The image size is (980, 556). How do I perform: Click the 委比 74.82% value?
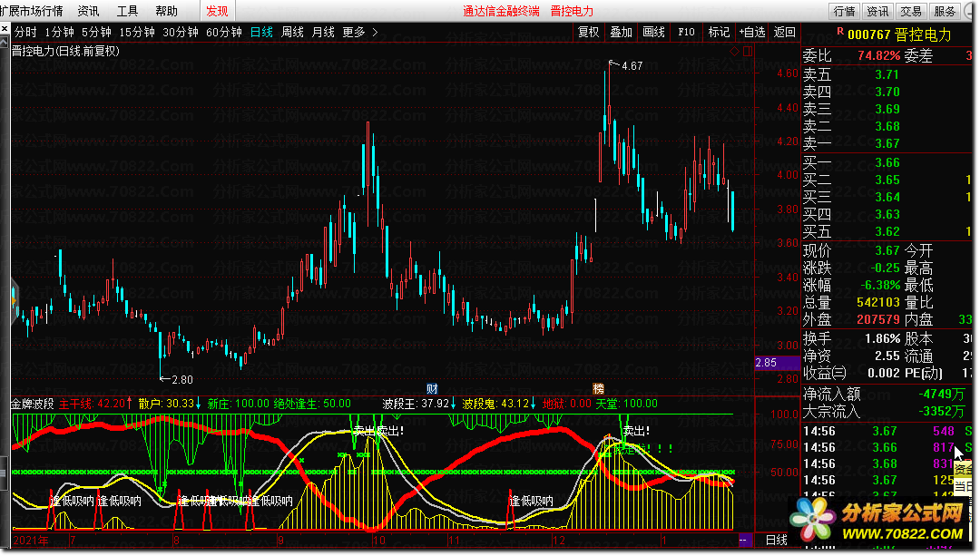point(878,55)
